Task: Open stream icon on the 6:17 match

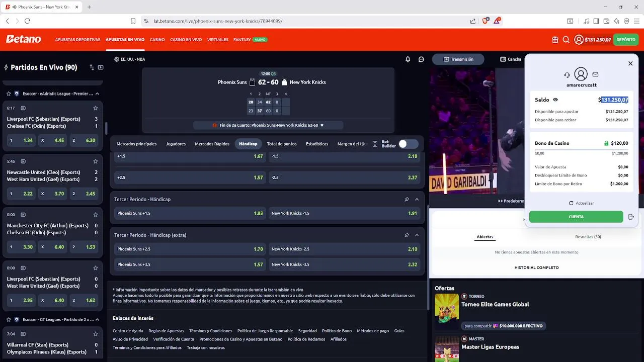Action: tap(23, 108)
